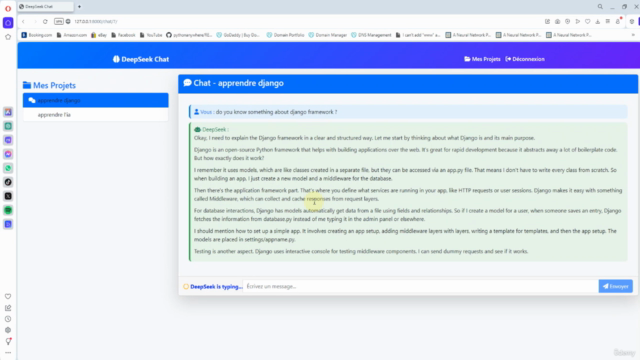Open the Domain Portfolio bookmark
The height and width of the screenshot is (360, 640).
pos(285,35)
